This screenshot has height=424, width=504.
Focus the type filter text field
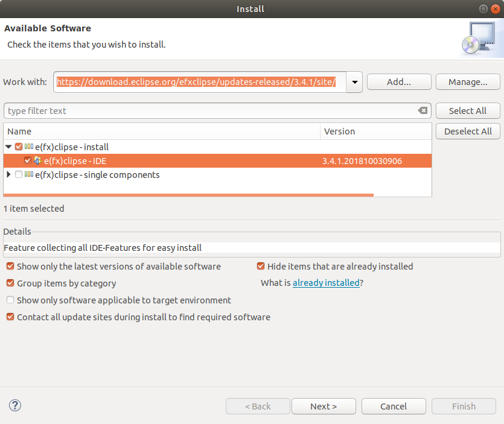click(212, 111)
